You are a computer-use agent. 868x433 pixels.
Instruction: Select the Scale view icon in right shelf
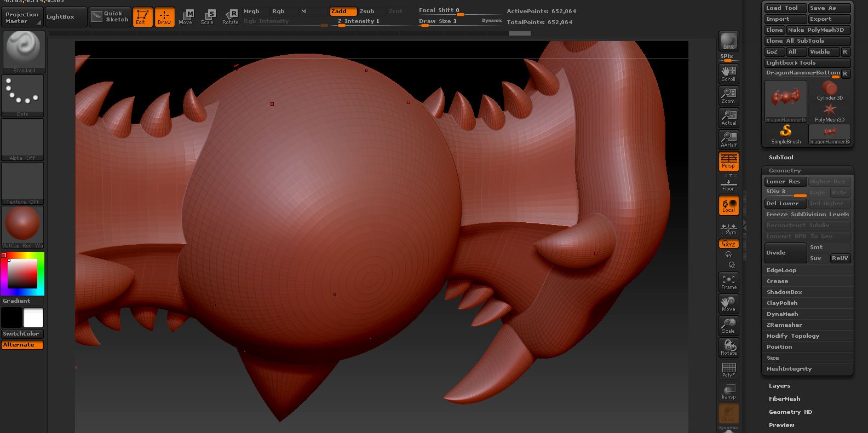tap(728, 326)
